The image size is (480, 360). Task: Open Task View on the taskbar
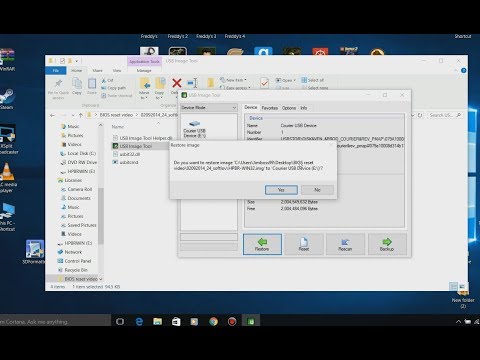point(120,322)
